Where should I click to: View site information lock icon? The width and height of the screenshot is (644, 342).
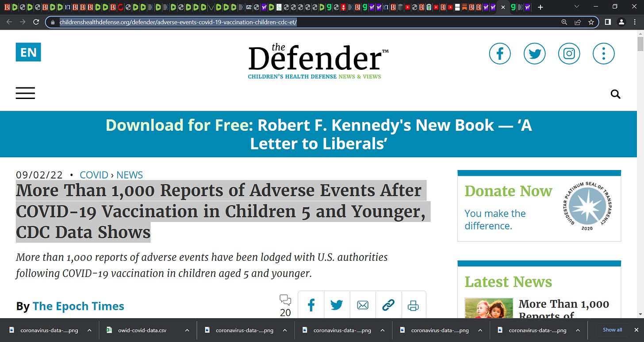pyautogui.click(x=53, y=22)
